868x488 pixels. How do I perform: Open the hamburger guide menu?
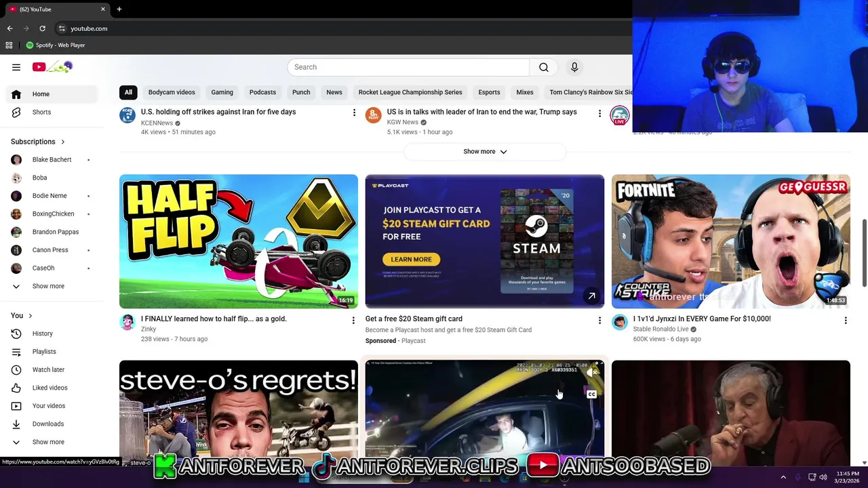tap(16, 67)
